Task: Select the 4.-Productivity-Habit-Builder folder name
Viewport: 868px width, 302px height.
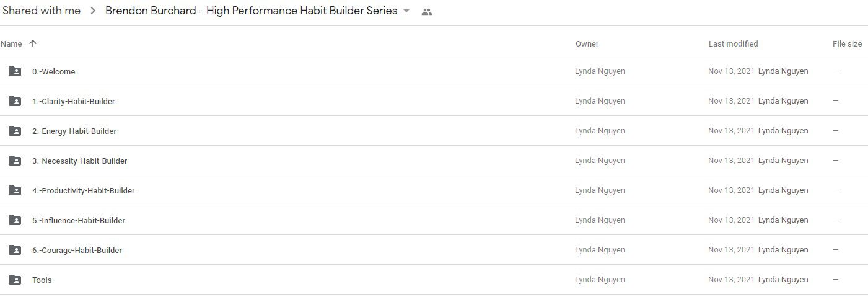Action: tap(84, 190)
